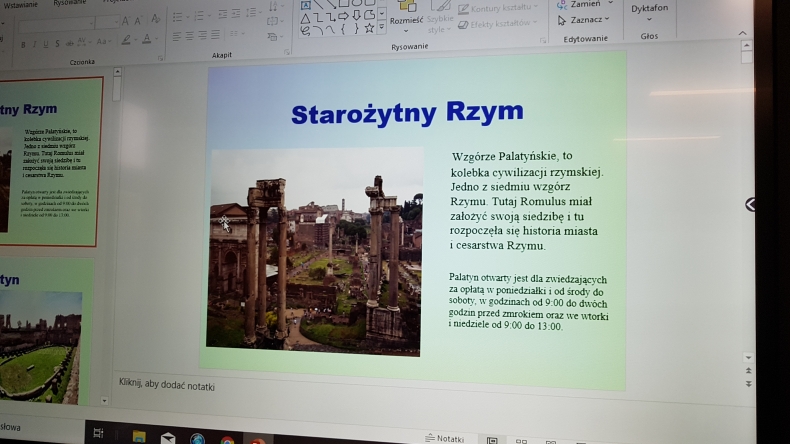Decrease list indent level

point(222,15)
